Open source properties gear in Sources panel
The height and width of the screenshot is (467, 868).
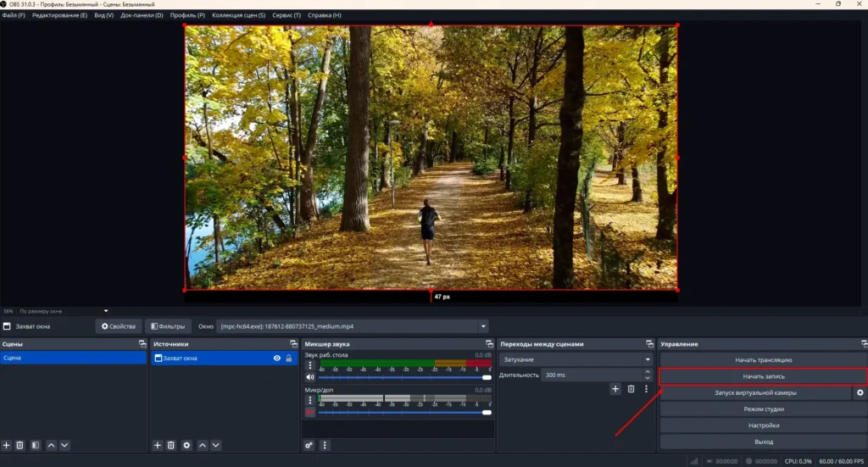pos(186,445)
